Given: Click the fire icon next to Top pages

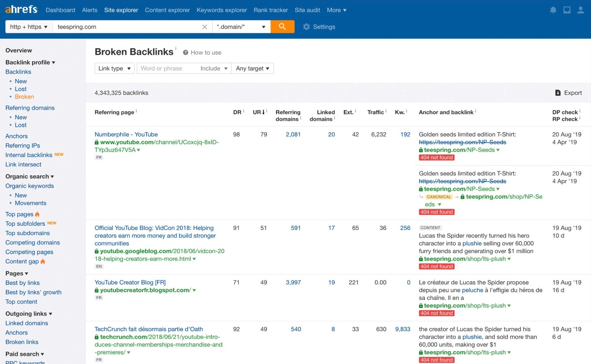Looking at the screenshot, I should [37, 214].
